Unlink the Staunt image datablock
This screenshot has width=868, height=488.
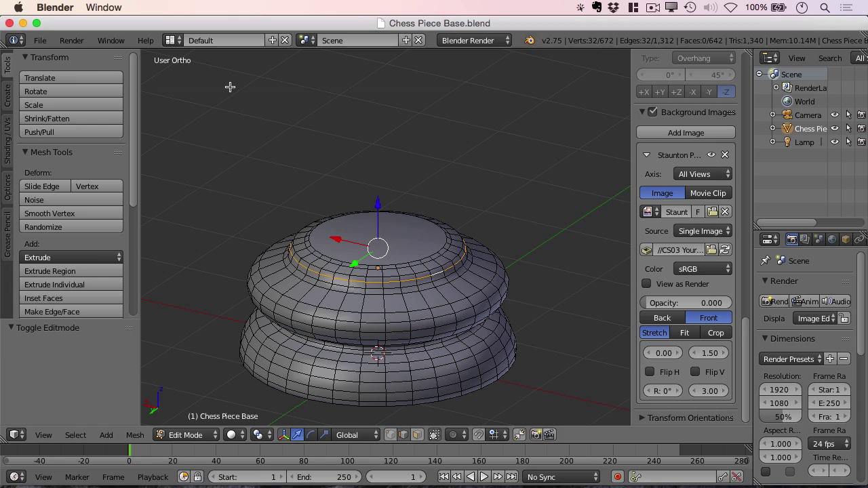725,212
